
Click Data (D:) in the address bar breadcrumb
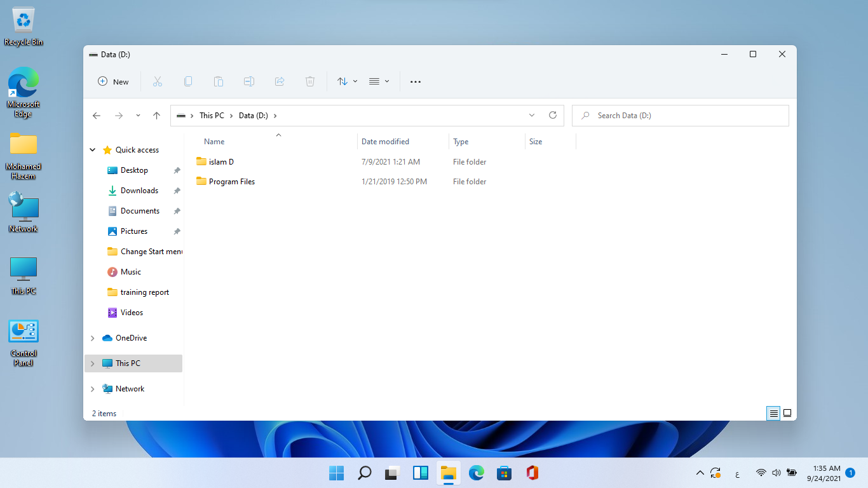(254, 116)
